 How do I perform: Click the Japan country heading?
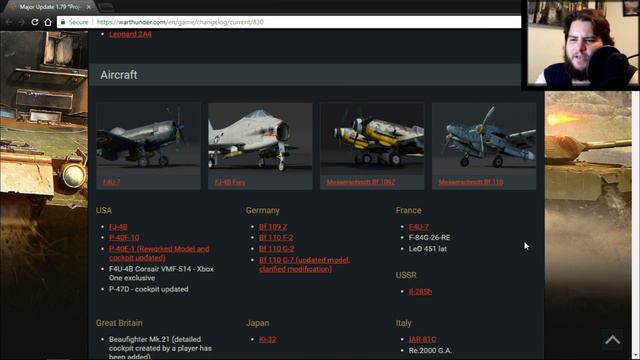coord(258,323)
